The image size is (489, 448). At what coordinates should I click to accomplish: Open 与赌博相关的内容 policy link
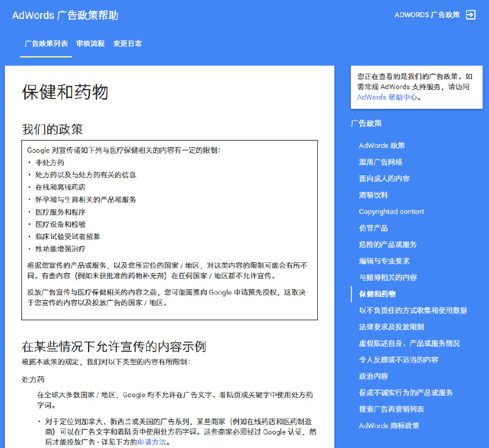coord(388,277)
